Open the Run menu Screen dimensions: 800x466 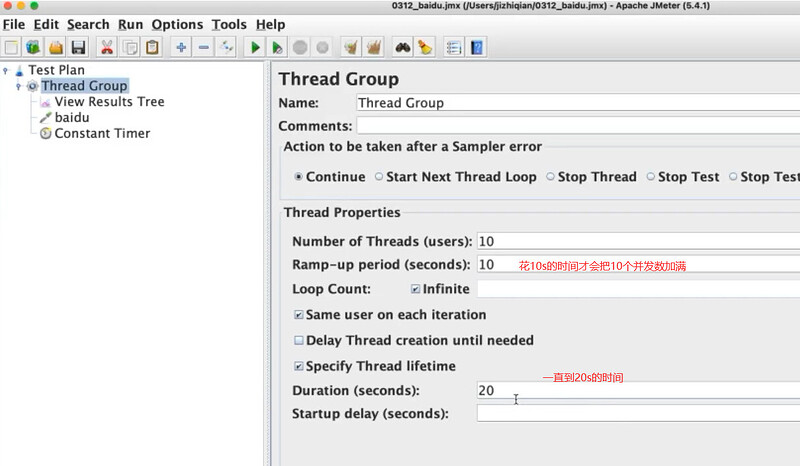131,24
